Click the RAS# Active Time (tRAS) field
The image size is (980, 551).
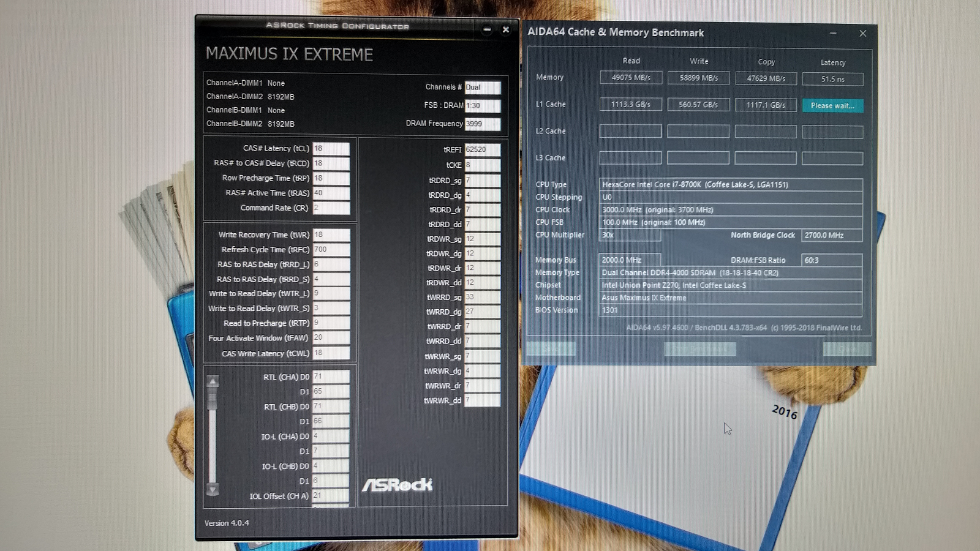[331, 193]
